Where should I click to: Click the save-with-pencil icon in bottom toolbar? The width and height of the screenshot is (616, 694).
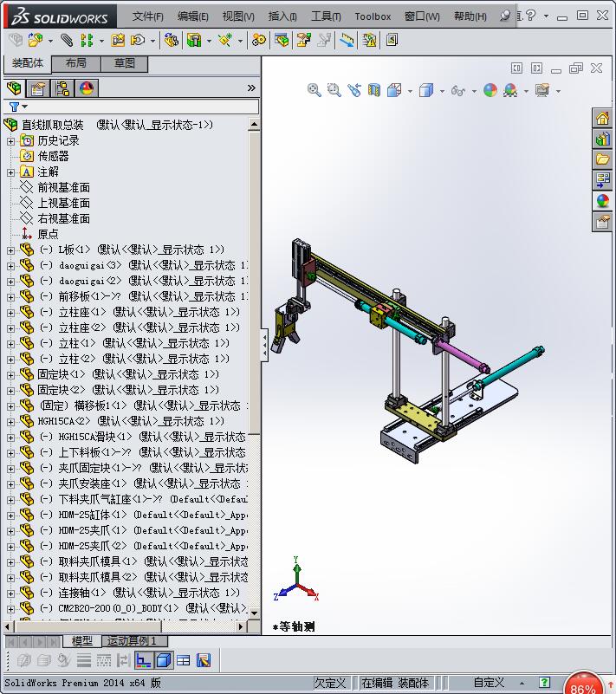(204, 661)
